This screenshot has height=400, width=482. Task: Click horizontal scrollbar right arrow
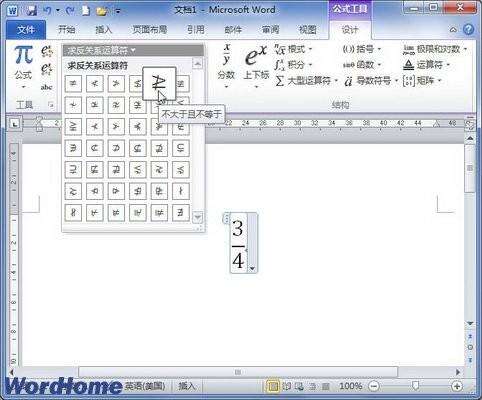[x=457, y=372]
